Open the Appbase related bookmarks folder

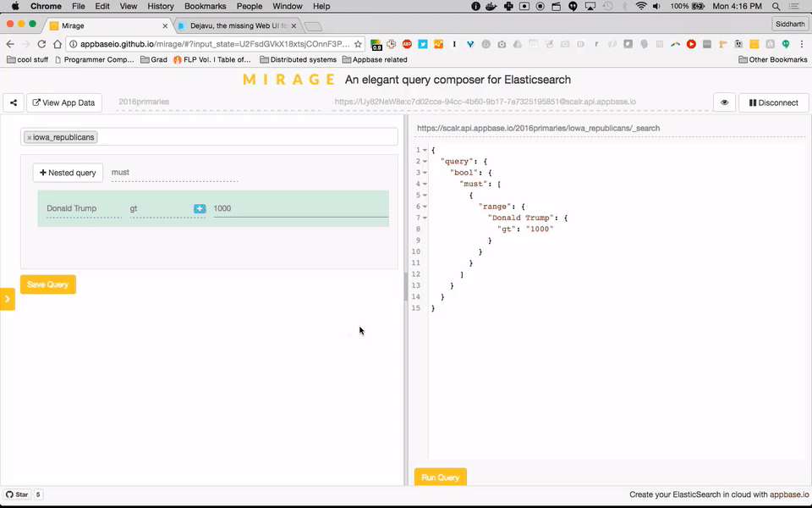coord(375,59)
